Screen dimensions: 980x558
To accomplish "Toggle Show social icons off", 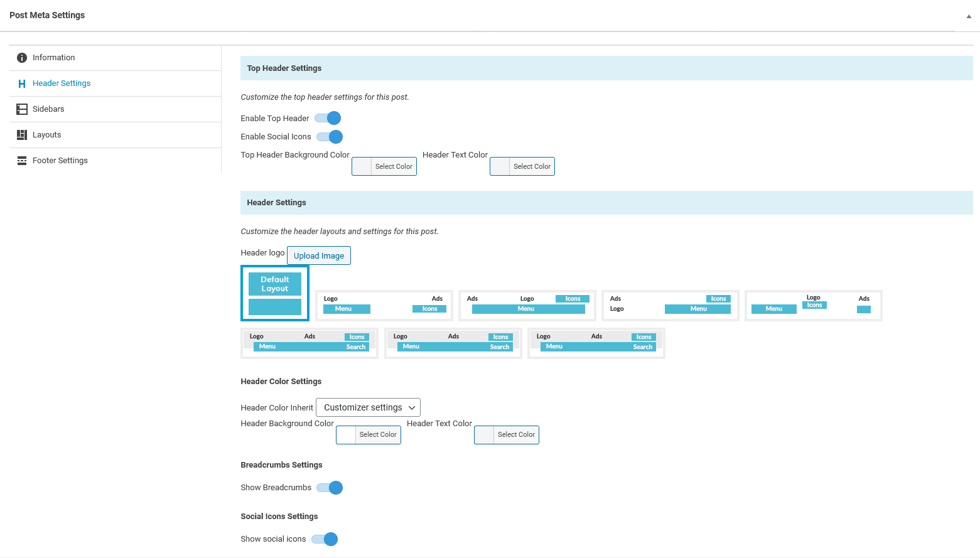I will coord(325,539).
